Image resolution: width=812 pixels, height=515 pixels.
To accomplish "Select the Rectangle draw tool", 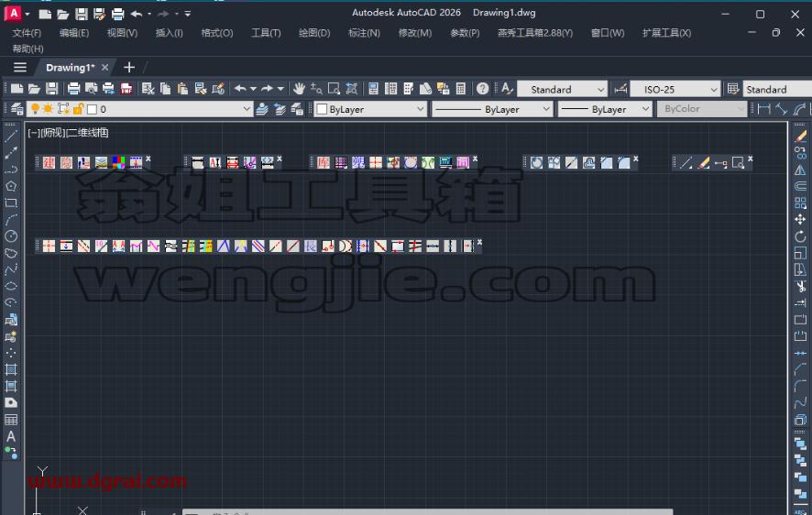I will pos(11,203).
